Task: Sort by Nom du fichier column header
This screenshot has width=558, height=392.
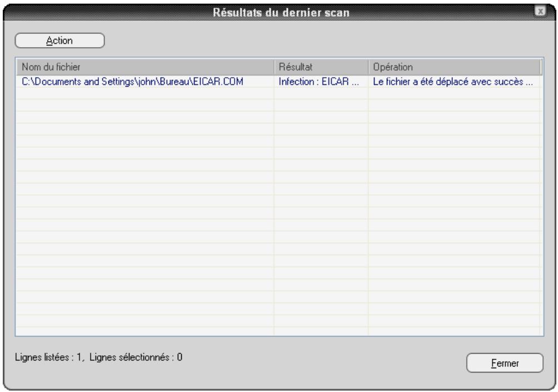Action: click(145, 67)
